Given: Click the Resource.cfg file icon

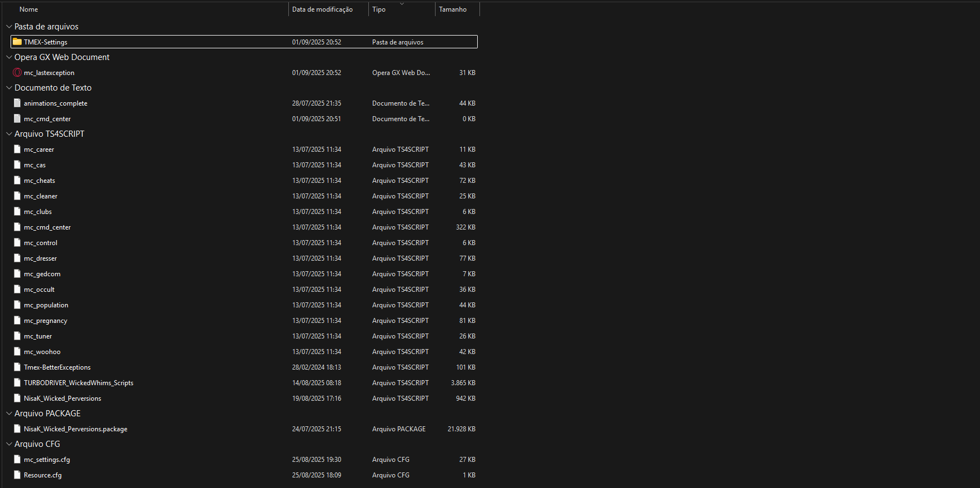Looking at the screenshot, I should tap(17, 475).
